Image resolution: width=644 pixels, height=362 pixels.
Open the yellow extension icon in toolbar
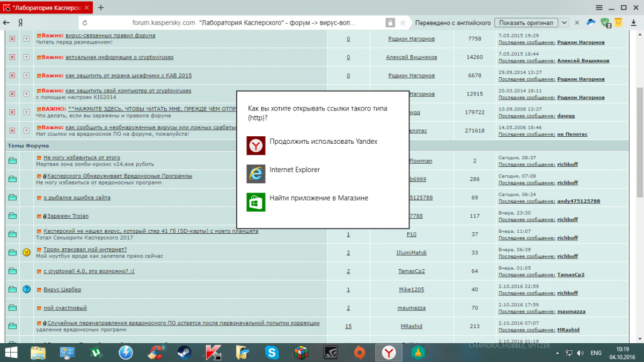pos(619,23)
